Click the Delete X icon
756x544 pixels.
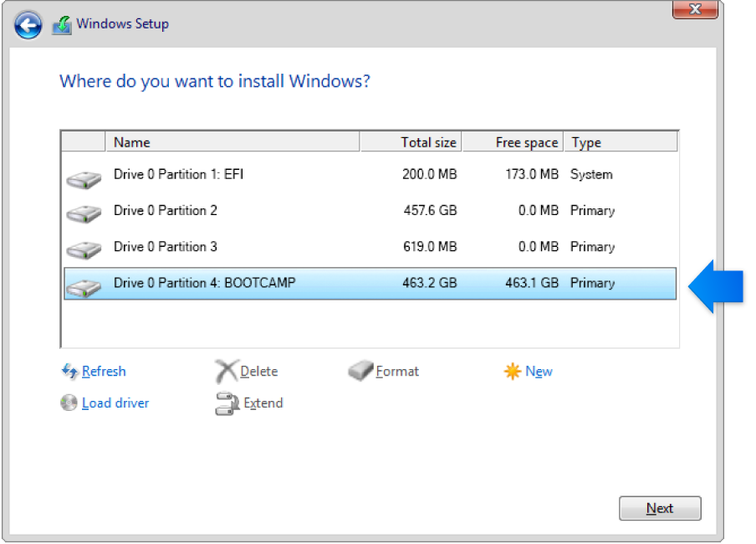[x=226, y=371]
